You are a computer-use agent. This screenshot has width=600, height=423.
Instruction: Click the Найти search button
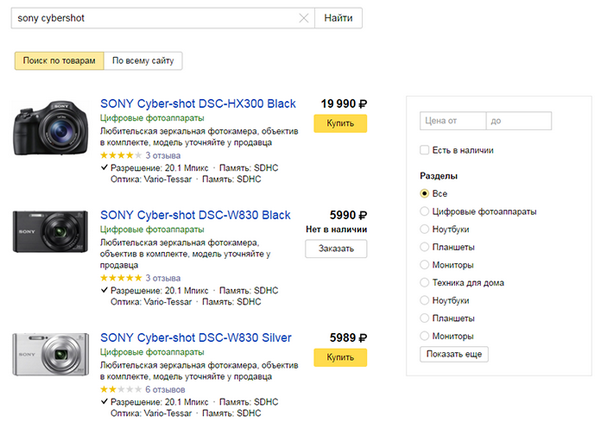338,18
